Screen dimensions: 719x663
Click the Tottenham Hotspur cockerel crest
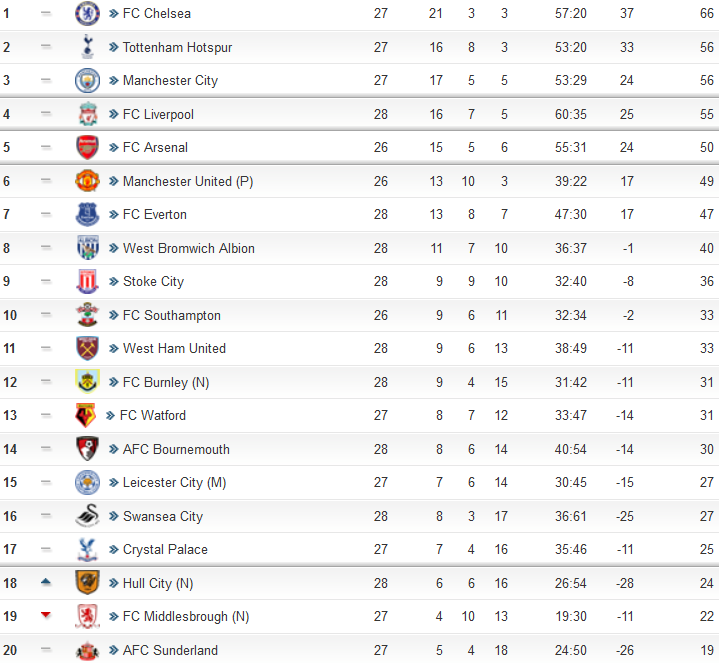pyautogui.click(x=87, y=47)
